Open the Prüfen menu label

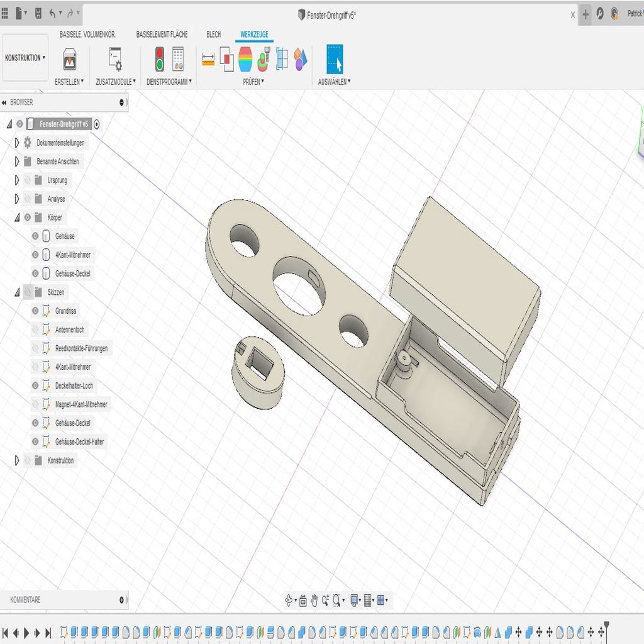[253, 82]
